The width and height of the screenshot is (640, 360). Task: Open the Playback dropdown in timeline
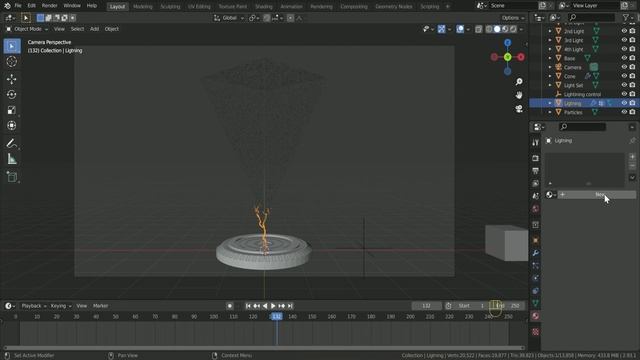tap(33, 306)
